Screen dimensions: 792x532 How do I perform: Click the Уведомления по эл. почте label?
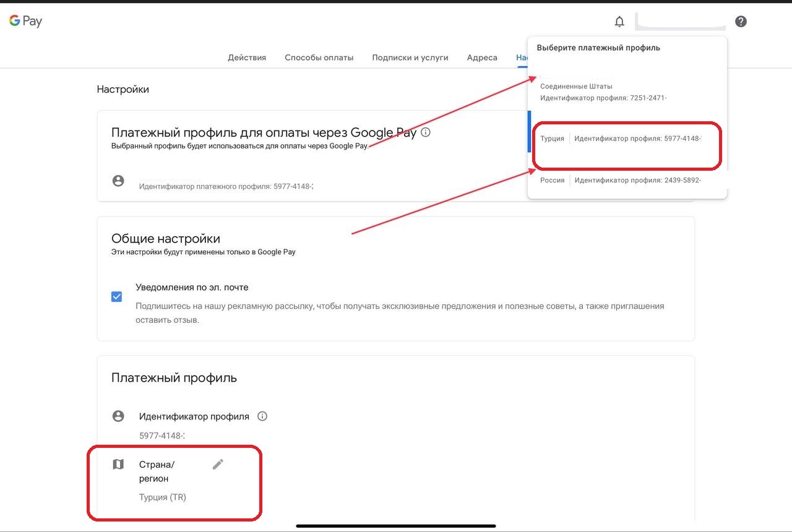[x=192, y=287]
